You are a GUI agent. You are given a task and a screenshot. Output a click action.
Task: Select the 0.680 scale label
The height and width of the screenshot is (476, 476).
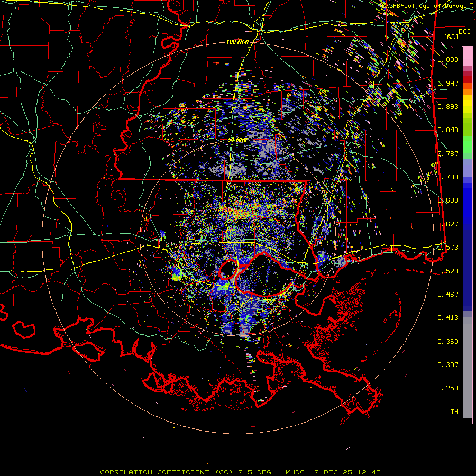[448, 200]
